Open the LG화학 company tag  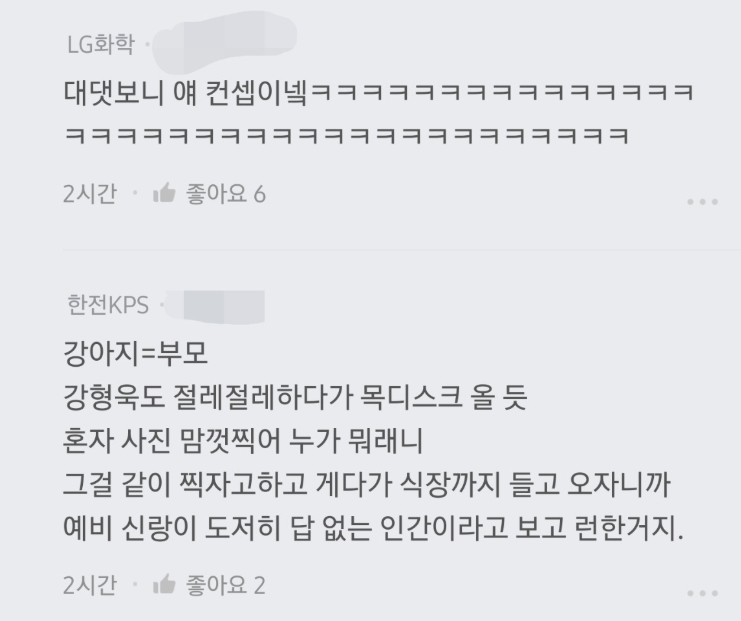(x=101, y=44)
